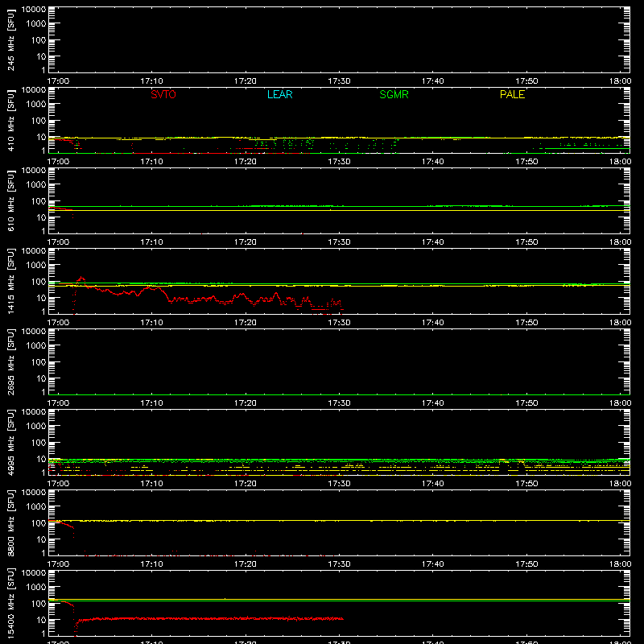Click 17:50 label under the 1415 MHz panel
The image size is (644, 644).
pos(526,323)
